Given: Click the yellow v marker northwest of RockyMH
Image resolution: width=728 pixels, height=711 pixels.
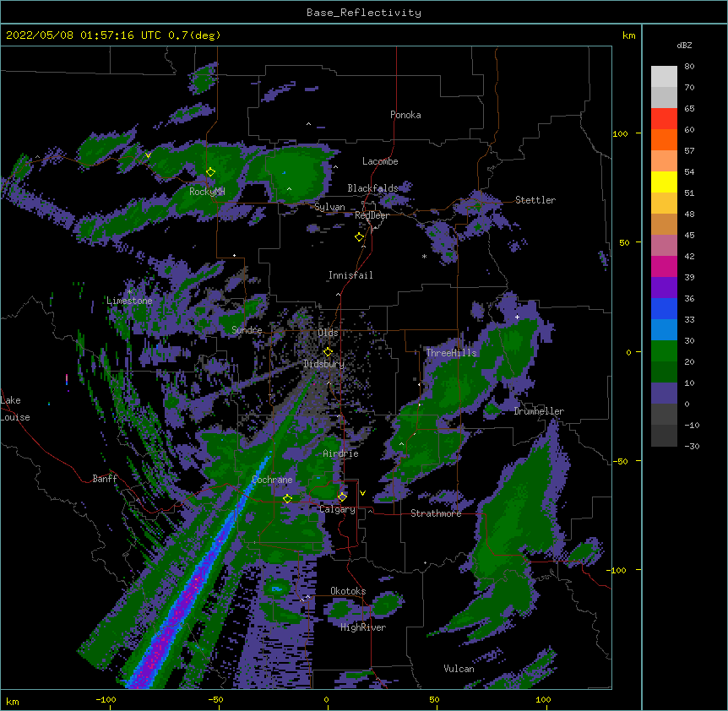Looking at the screenshot, I should click(x=148, y=155).
